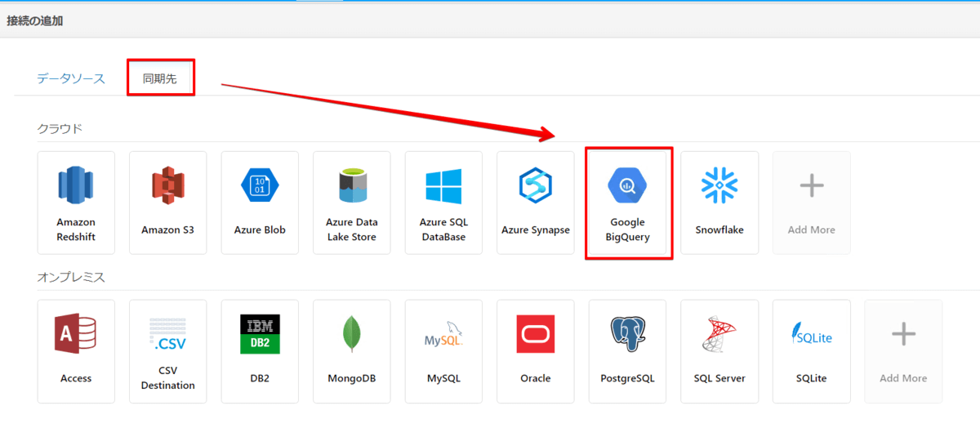Choose the Amazon S3 connector
The image size is (980, 428).
pos(167,203)
